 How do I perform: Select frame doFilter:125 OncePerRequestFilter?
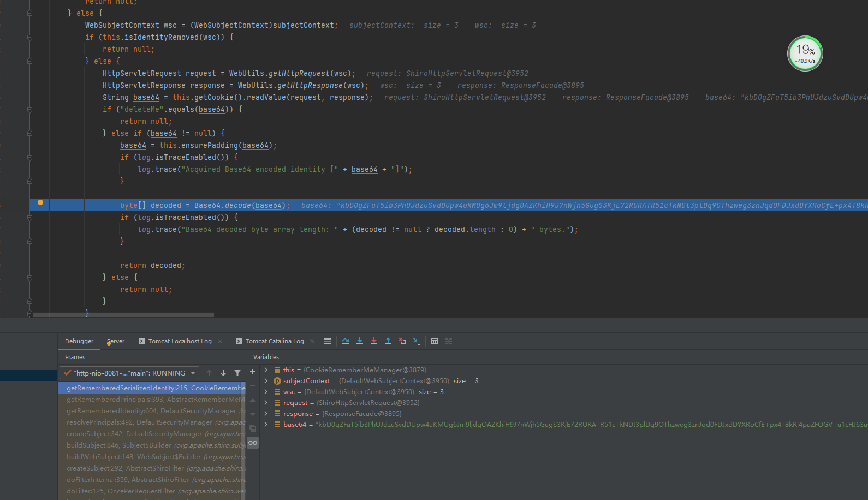(152, 491)
